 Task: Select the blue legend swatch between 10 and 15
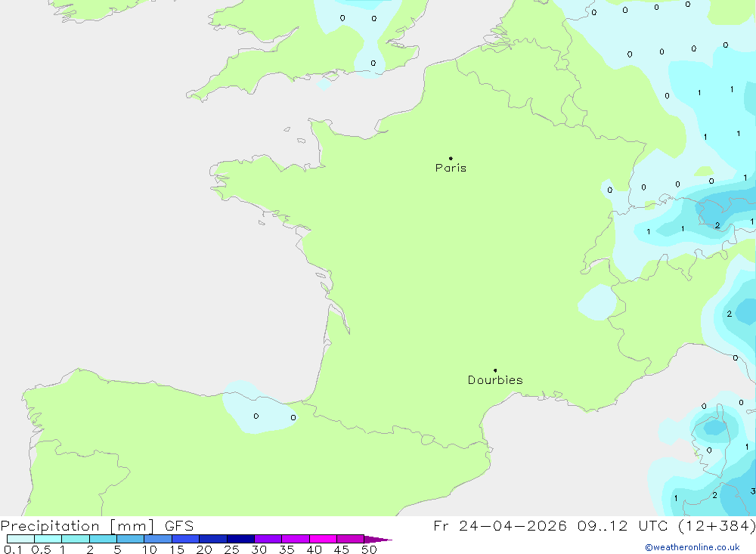pyautogui.click(x=158, y=539)
